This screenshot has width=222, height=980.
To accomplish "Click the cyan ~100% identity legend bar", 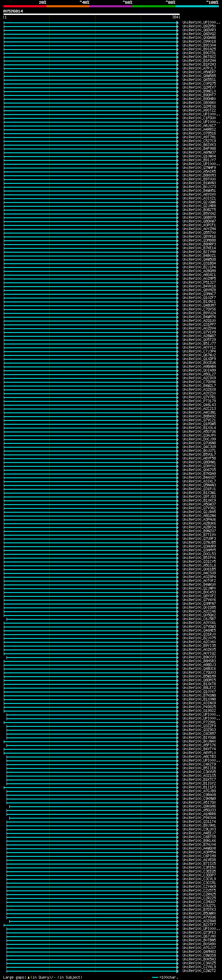I will pyautogui.click(x=197, y=7).
